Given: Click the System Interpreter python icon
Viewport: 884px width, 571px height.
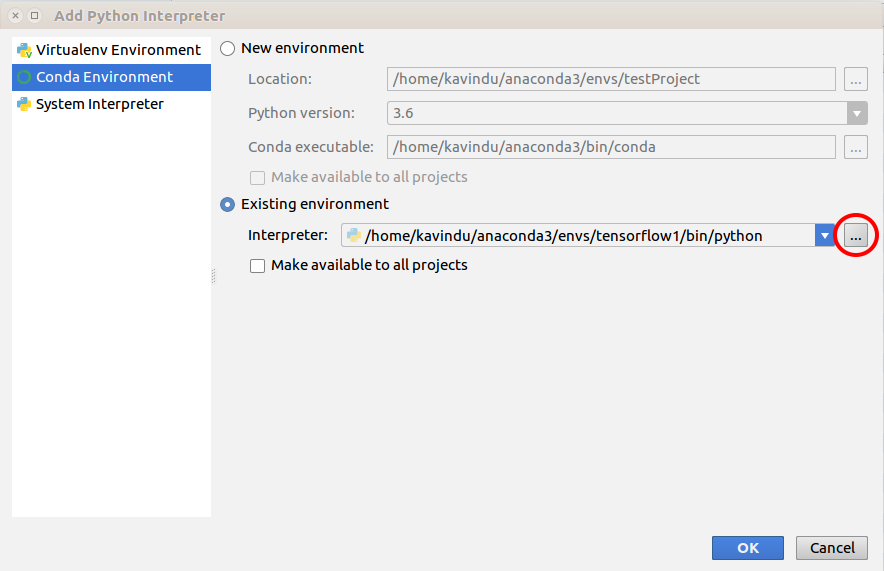Looking at the screenshot, I should tap(24, 104).
